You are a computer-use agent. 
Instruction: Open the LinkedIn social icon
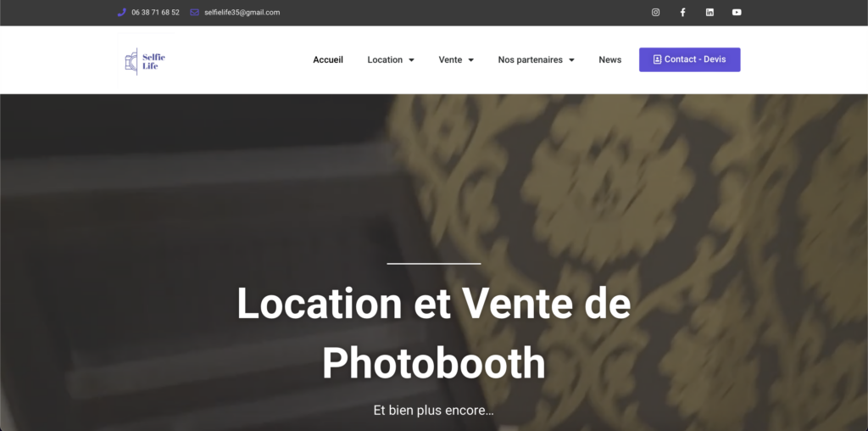click(x=709, y=12)
